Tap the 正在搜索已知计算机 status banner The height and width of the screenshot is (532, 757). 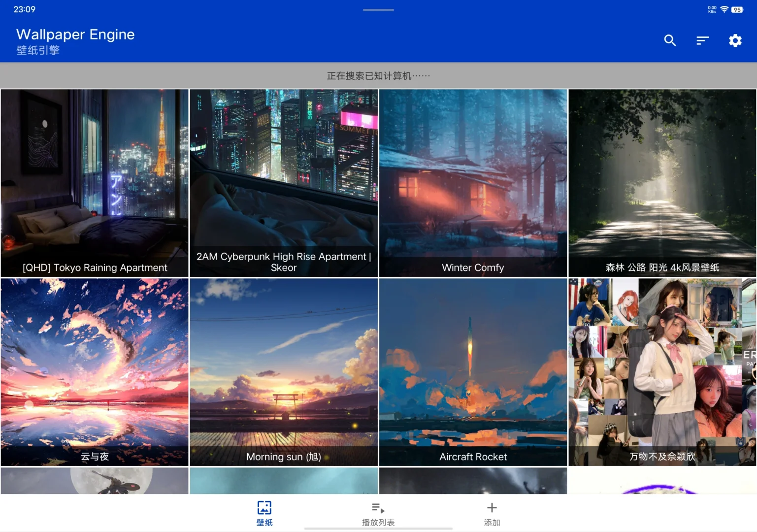(378, 75)
